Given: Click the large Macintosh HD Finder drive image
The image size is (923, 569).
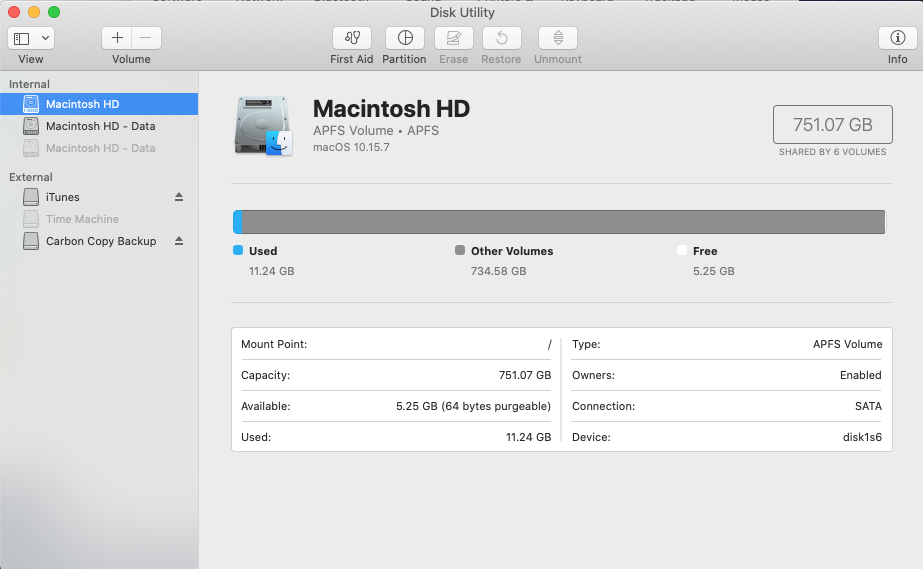Looking at the screenshot, I should click(x=263, y=127).
